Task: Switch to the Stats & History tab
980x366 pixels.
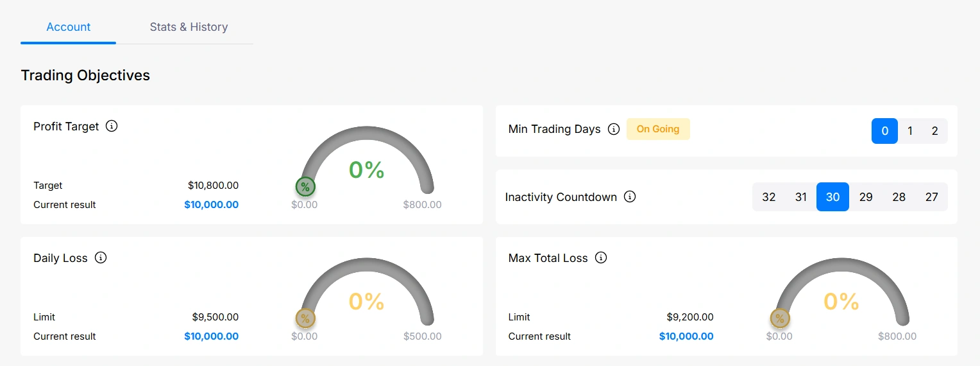Action: click(189, 27)
